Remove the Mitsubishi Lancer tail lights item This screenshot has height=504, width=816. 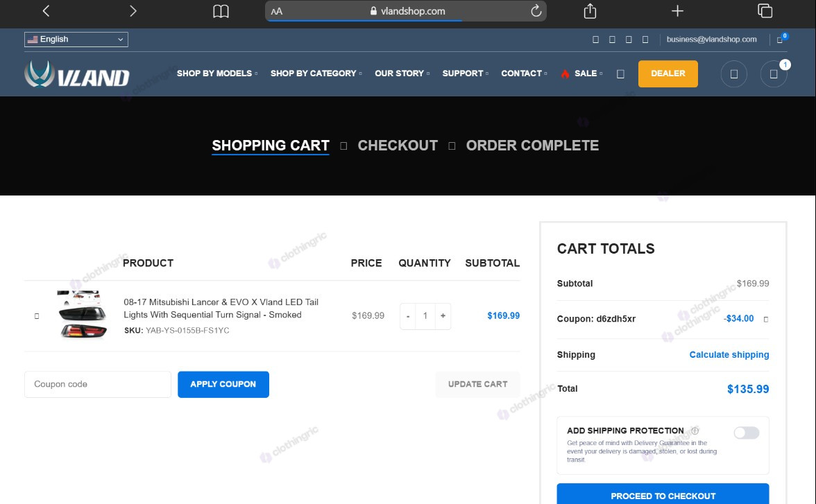36,315
